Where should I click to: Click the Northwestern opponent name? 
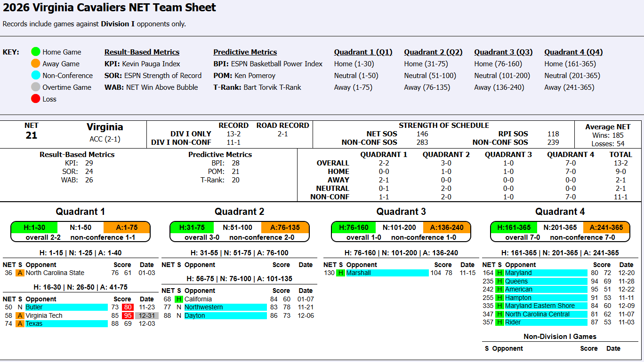point(204,307)
